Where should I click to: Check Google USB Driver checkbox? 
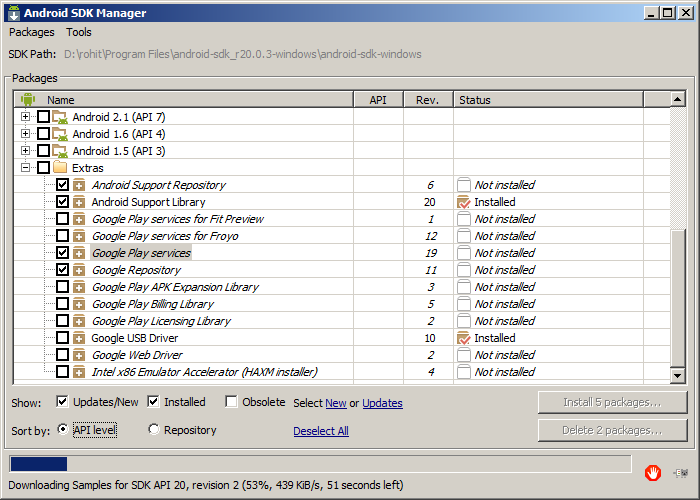(62, 338)
